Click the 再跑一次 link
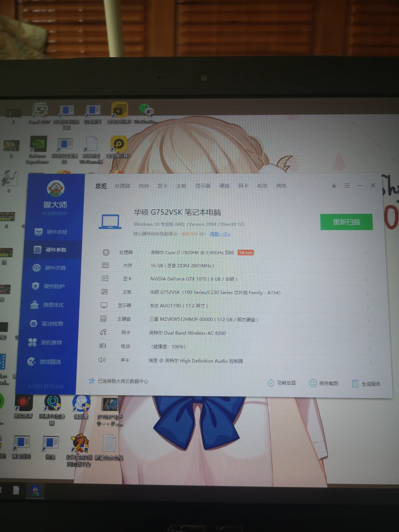Image resolution: width=399 pixels, height=532 pixels. [220, 234]
